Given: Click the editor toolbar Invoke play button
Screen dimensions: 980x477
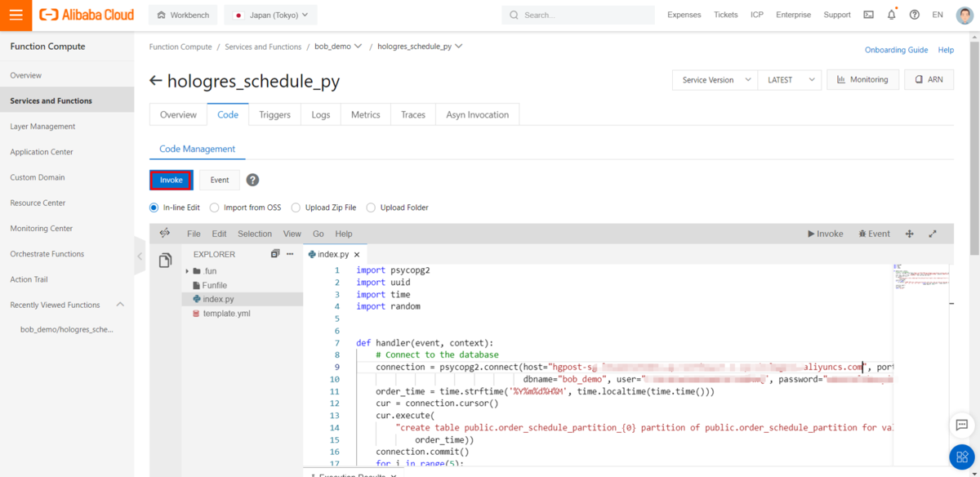Looking at the screenshot, I should [x=825, y=234].
